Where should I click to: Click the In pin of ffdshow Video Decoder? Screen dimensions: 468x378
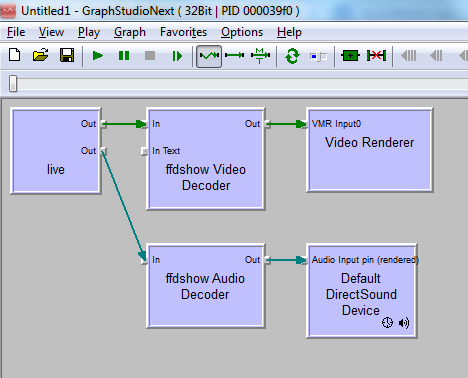point(144,124)
